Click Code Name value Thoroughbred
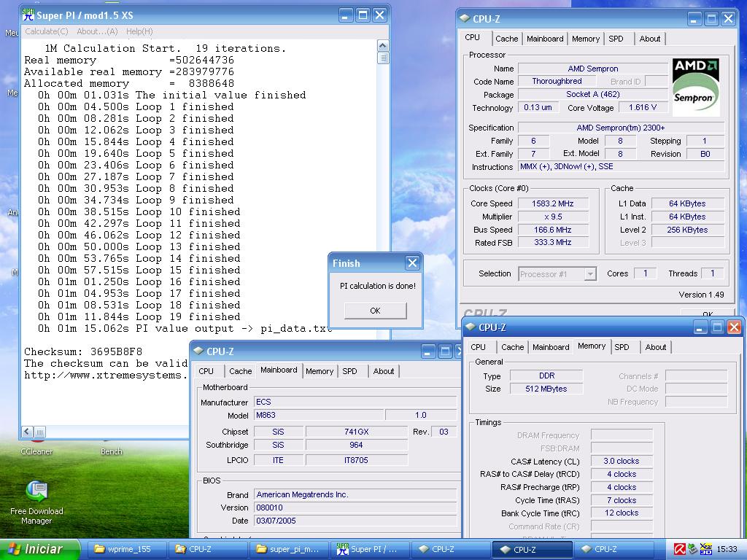Image resolution: width=747 pixels, height=560 pixels. coord(557,82)
